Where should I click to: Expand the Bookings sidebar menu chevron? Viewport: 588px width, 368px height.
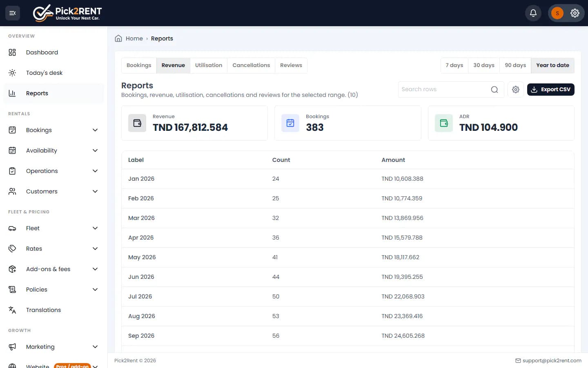95,130
